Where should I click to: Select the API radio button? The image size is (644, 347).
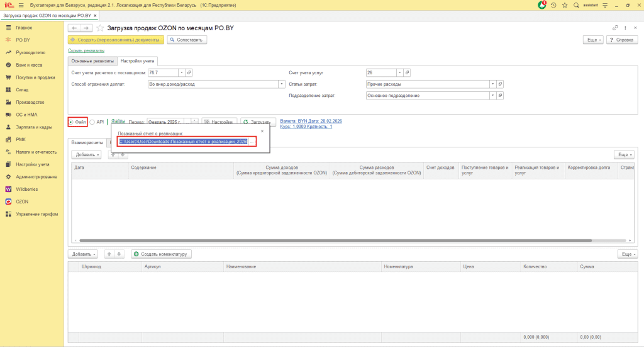pyautogui.click(x=92, y=122)
